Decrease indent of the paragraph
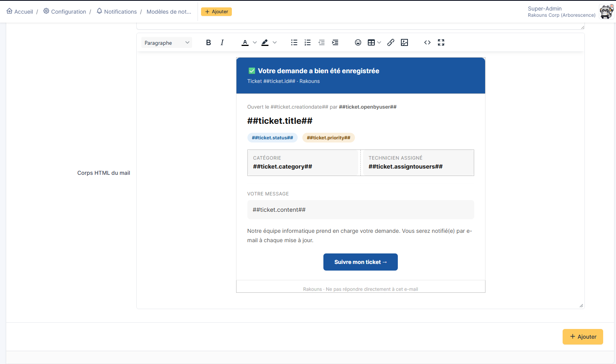 (x=321, y=42)
